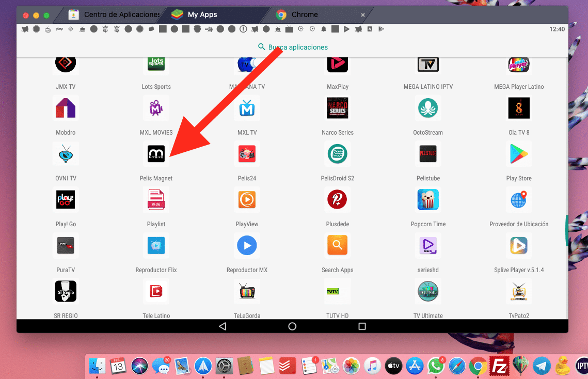588x379 pixels.
Task: Open Telegram from the macOS Dock
Action: [x=542, y=366]
